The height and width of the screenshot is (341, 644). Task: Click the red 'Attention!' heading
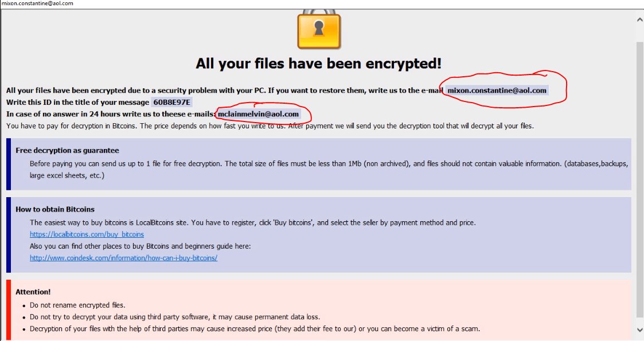pyautogui.click(x=33, y=292)
